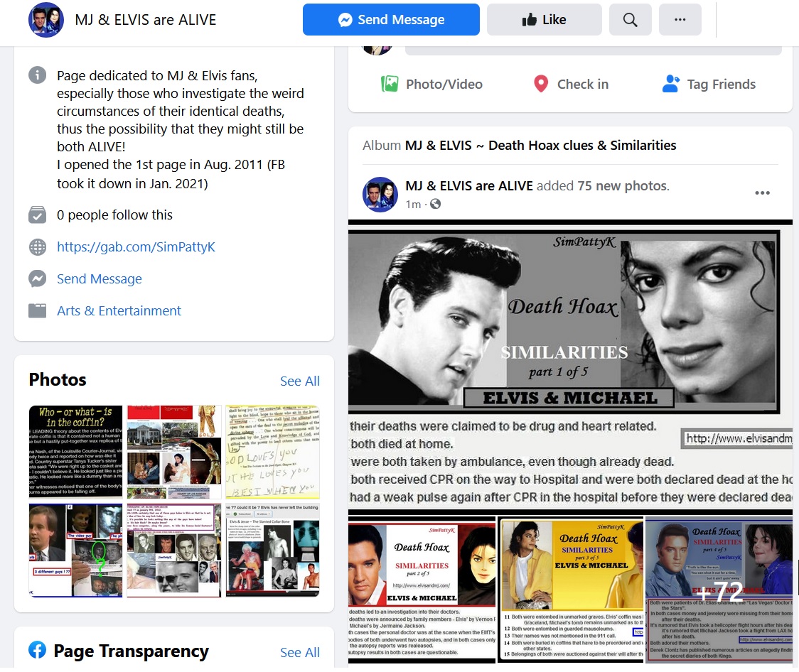The height and width of the screenshot is (672, 799).
Task: Open the '+72' more photos tile
Action: [719, 590]
